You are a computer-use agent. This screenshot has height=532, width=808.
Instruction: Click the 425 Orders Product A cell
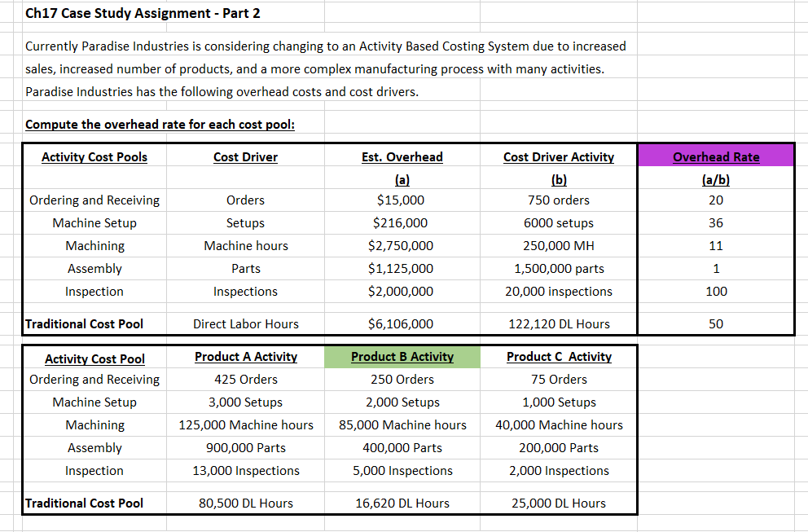[245, 379]
